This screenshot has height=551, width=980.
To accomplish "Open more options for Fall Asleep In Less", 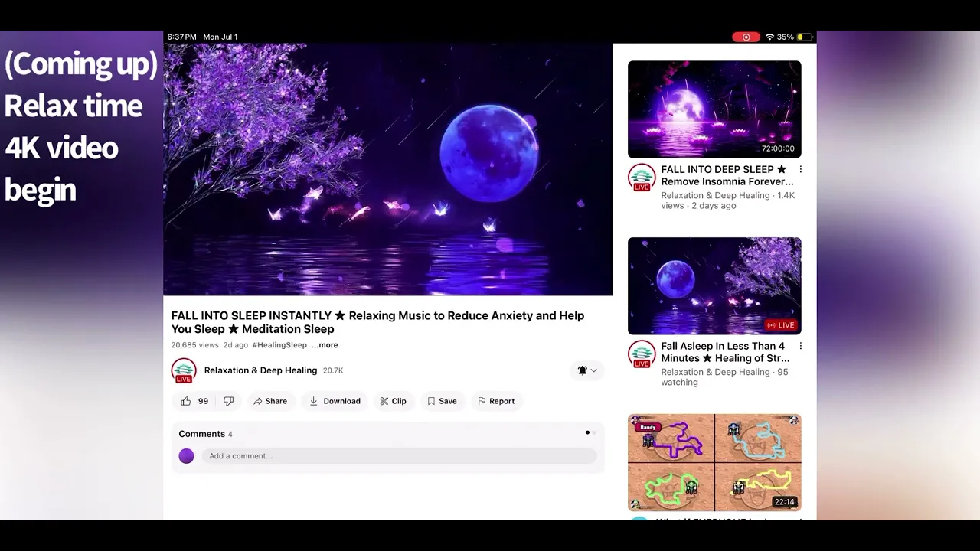I will [800, 346].
